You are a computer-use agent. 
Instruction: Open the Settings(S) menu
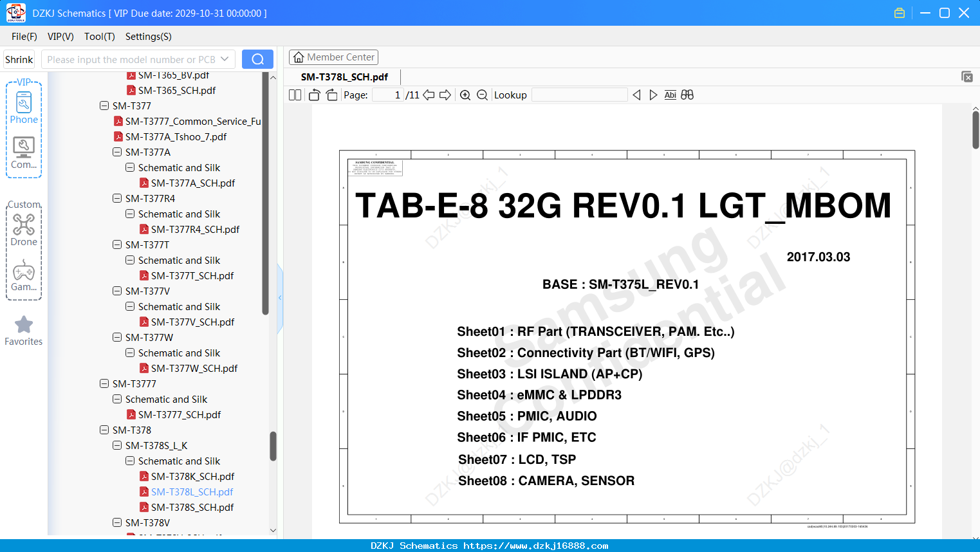tap(149, 37)
